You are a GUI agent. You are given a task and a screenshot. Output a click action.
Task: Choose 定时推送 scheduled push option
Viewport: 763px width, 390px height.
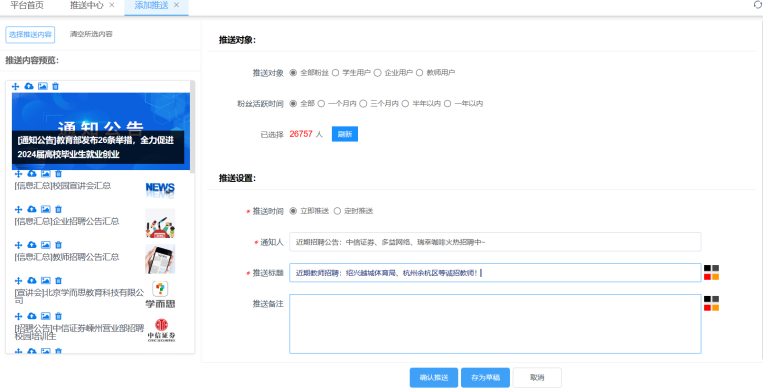coord(337,211)
